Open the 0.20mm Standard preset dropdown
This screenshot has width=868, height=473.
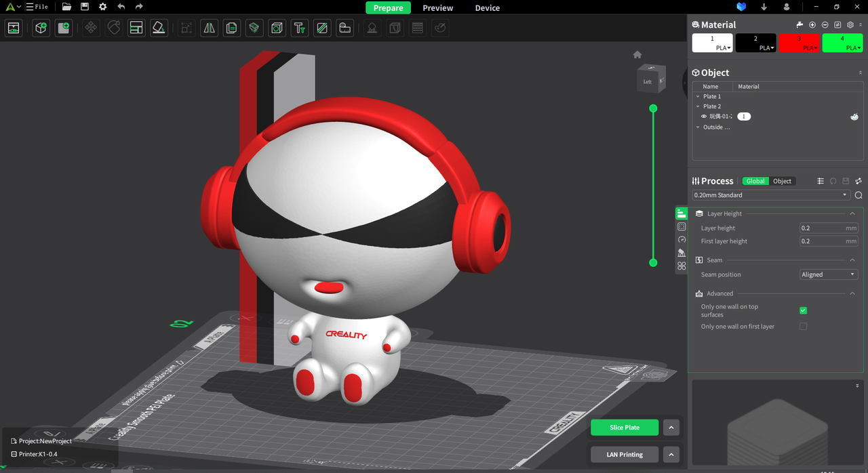[x=771, y=195]
